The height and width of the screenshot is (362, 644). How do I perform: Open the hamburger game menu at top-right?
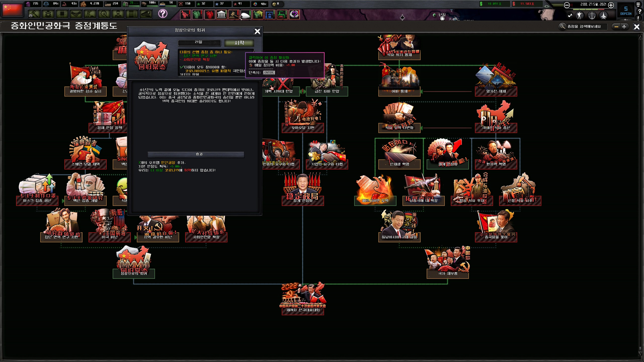(638, 5)
